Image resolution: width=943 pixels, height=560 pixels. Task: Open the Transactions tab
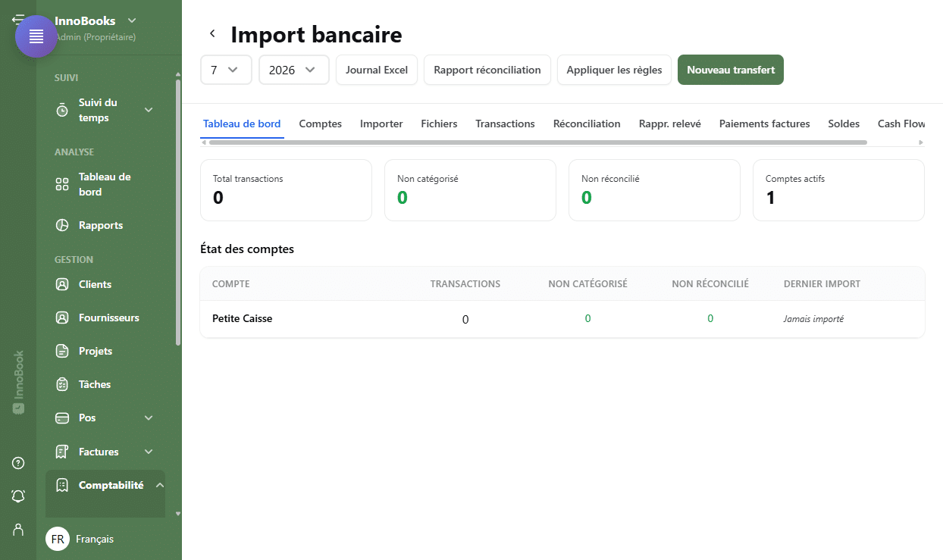tap(505, 124)
